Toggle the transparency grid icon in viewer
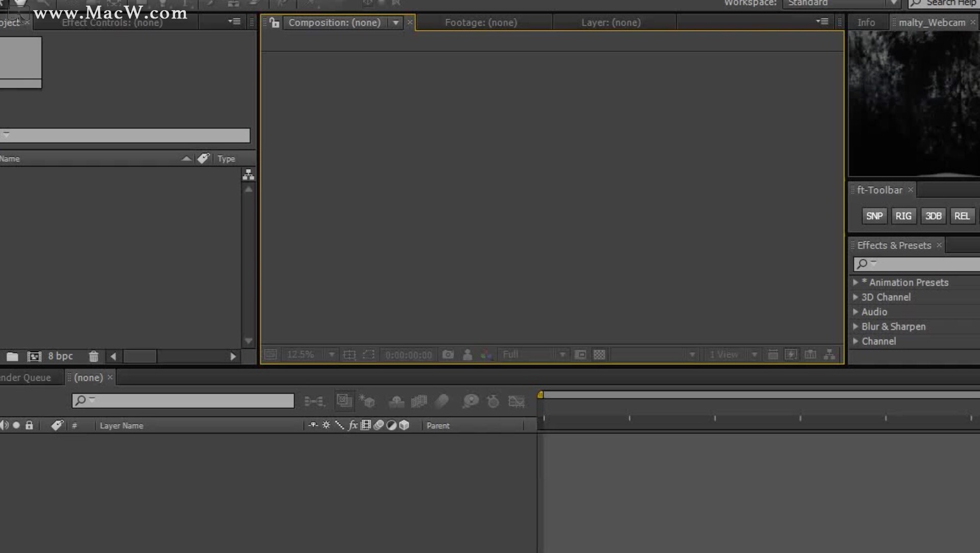980x553 pixels. click(599, 355)
